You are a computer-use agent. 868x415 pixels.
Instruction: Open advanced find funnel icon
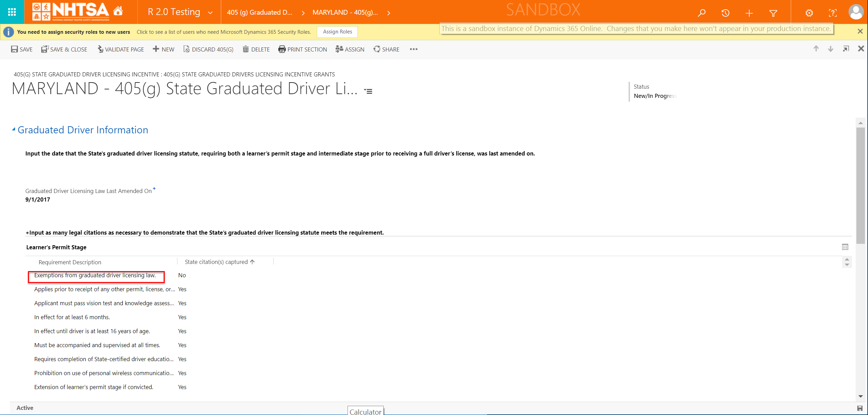pos(773,13)
